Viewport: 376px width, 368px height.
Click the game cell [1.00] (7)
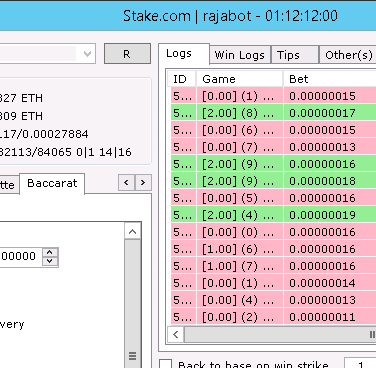tap(240, 266)
